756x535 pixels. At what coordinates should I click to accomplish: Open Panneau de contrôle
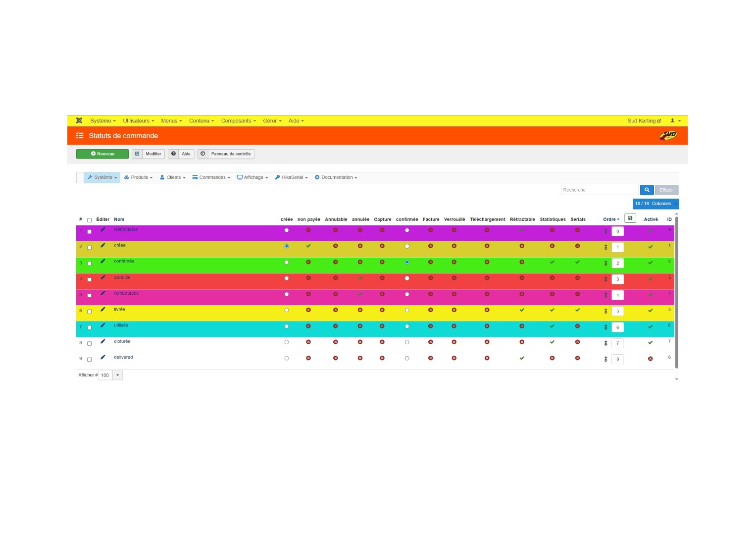coord(226,154)
